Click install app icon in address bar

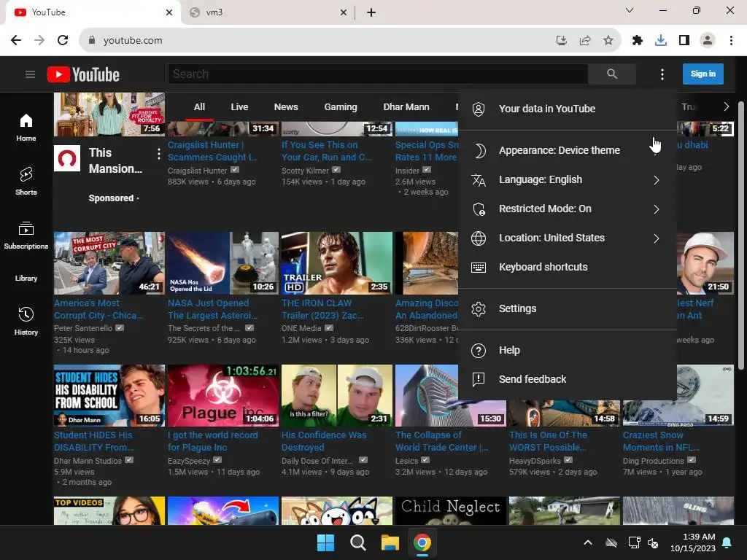coord(562,41)
